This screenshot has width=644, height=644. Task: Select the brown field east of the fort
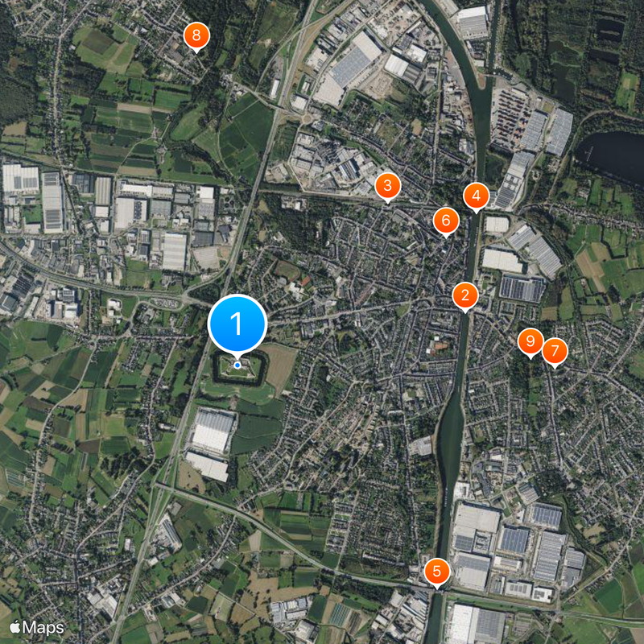(x=281, y=367)
